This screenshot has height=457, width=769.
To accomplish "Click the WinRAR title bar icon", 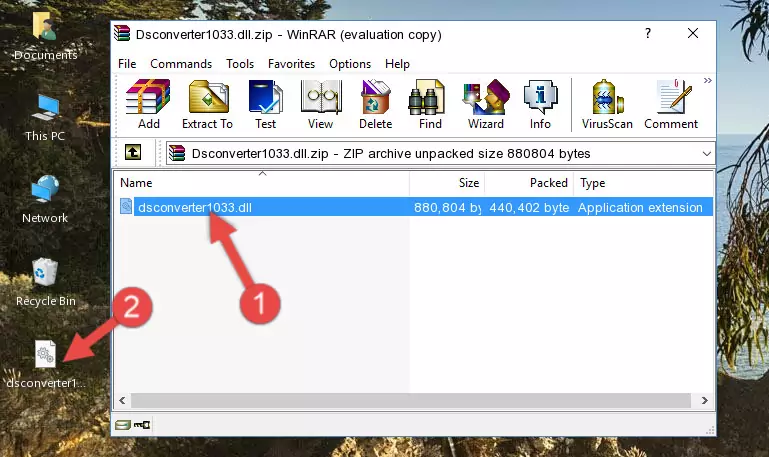I will point(122,34).
